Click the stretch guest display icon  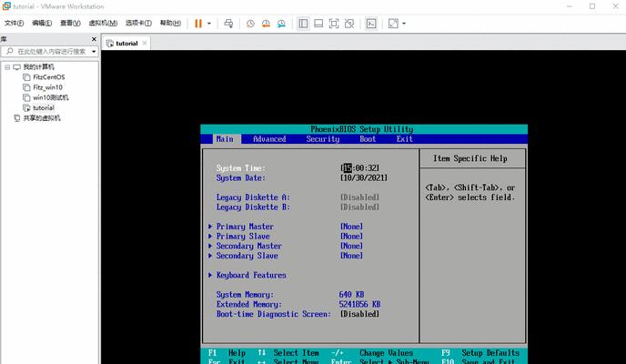(x=393, y=24)
